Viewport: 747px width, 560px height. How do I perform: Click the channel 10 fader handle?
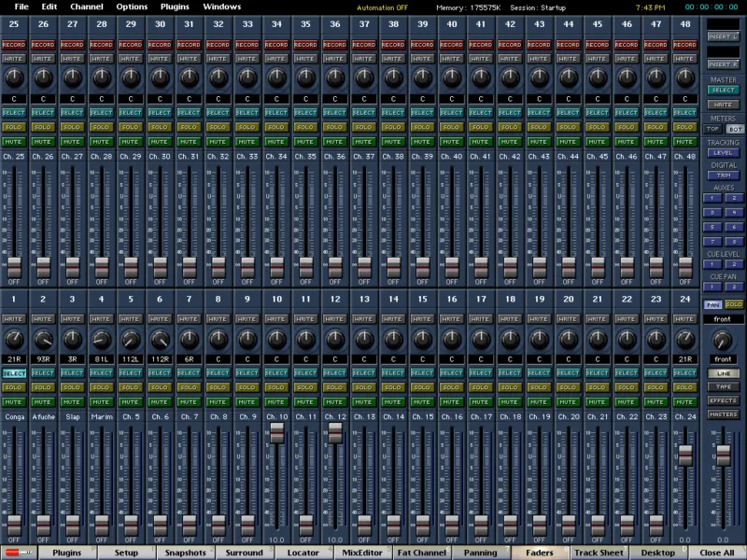click(276, 432)
